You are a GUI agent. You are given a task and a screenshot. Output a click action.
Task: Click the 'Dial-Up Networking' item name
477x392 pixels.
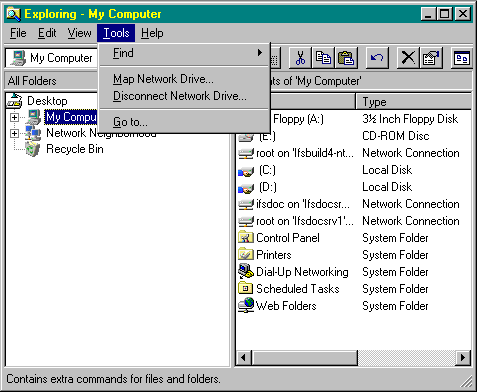pyautogui.click(x=302, y=272)
